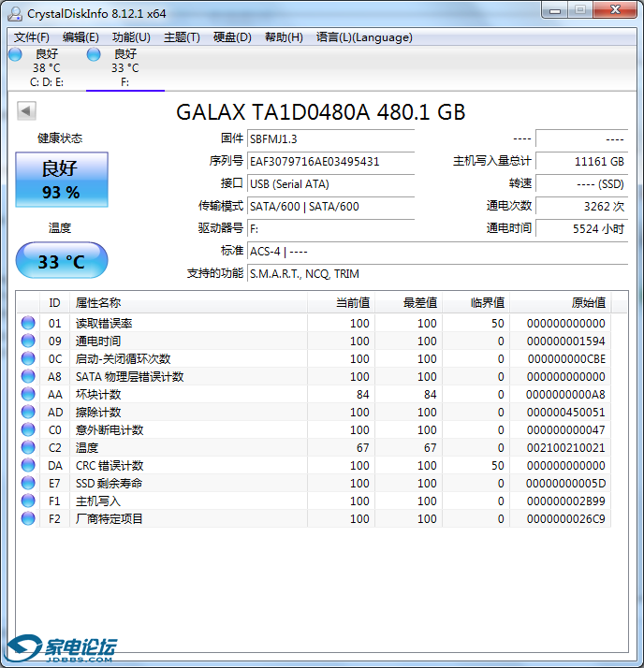Open the 帮助(H) menu
Image resolution: width=644 pixels, height=668 pixels.
click(284, 37)
